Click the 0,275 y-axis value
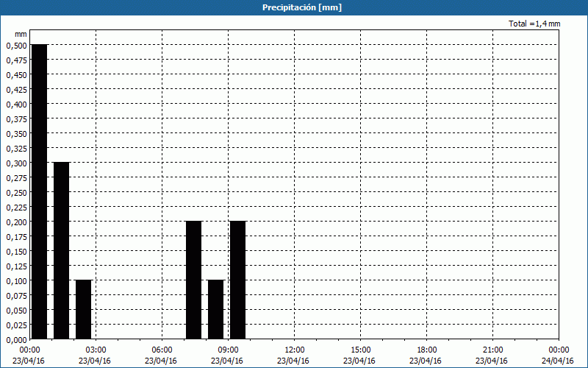 point(16,178)
